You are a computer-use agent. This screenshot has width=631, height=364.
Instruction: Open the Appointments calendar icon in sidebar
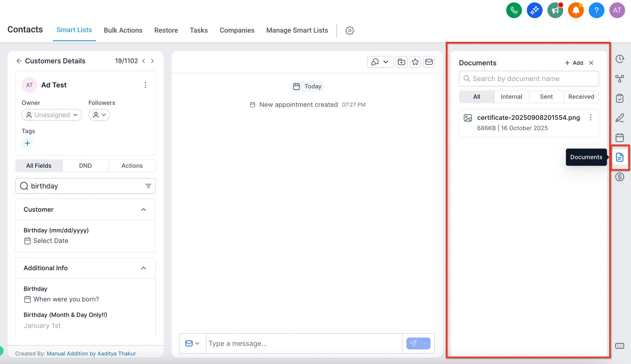click(x=620, y=138)
